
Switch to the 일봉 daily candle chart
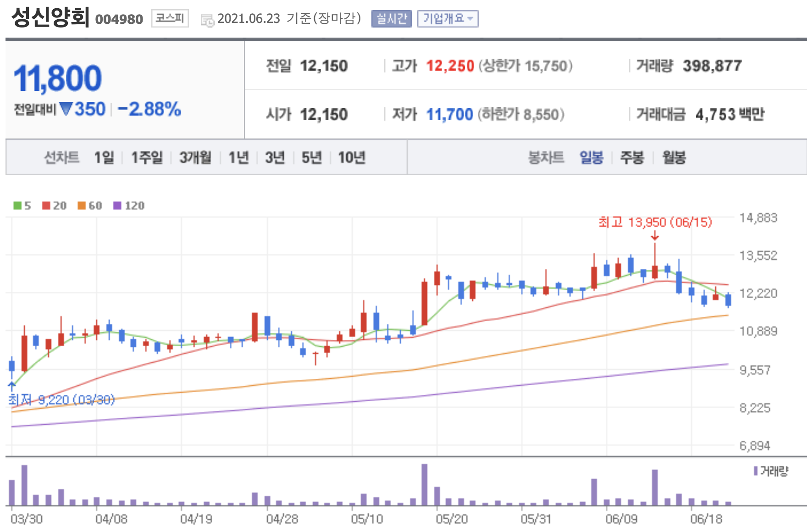(x=591, y=157)
